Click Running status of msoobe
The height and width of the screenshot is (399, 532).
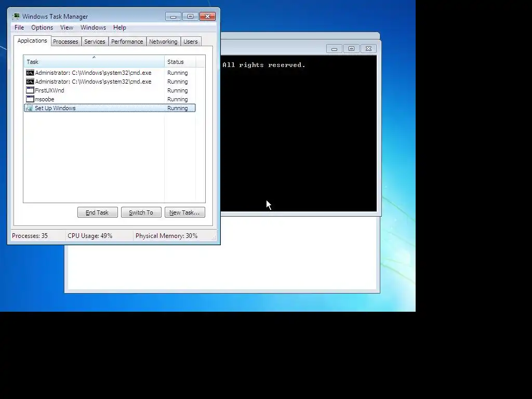coord(178,99)
